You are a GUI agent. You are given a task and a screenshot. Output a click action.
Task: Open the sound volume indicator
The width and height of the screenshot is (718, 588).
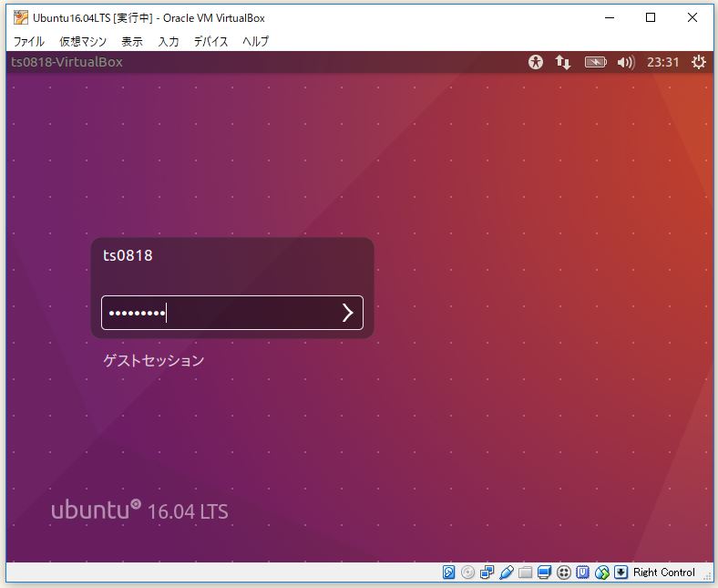pos(626,62)
